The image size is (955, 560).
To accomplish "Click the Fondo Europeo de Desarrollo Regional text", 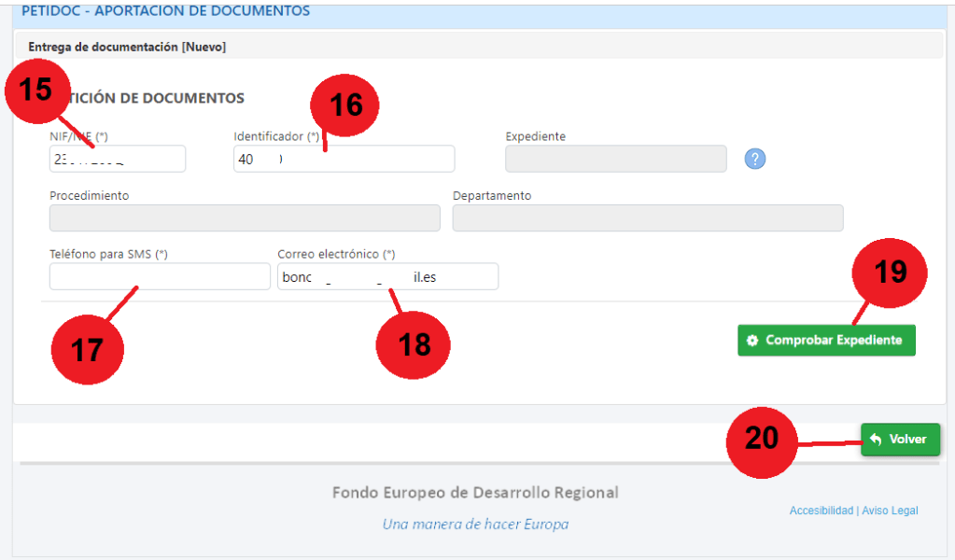I will click(475, 492).
